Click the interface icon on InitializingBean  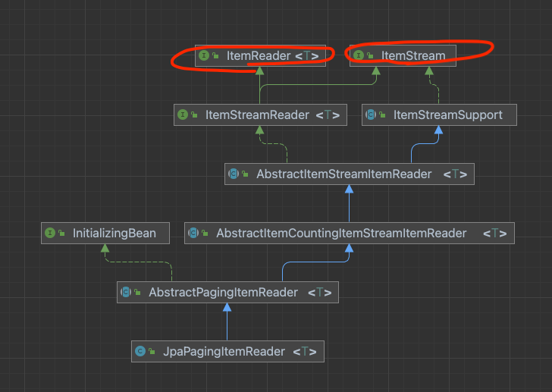point(50,233)
